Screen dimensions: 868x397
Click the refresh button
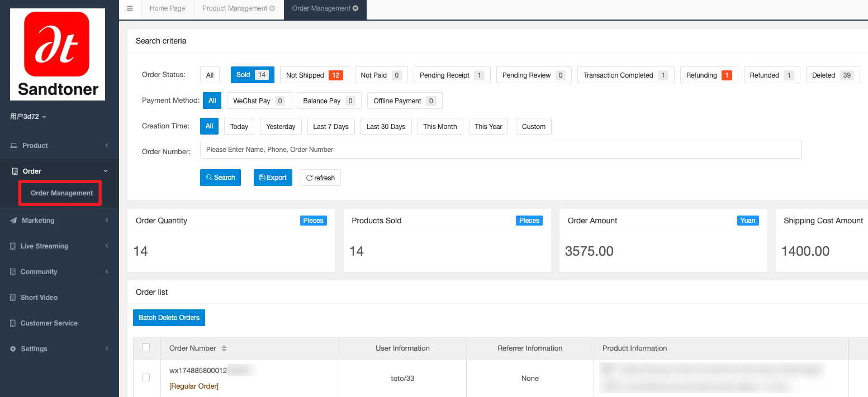click(320, 178)
